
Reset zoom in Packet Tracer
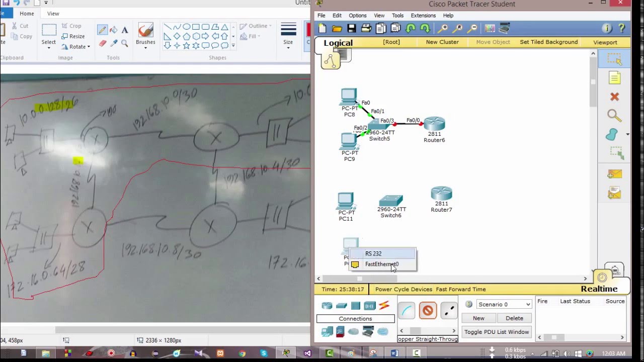pos(458,29)
